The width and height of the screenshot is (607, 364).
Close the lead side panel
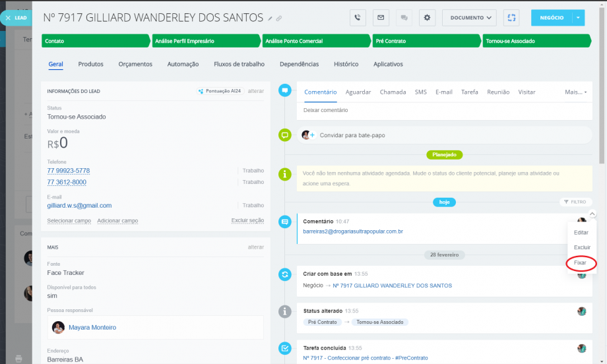pos(8,18)
